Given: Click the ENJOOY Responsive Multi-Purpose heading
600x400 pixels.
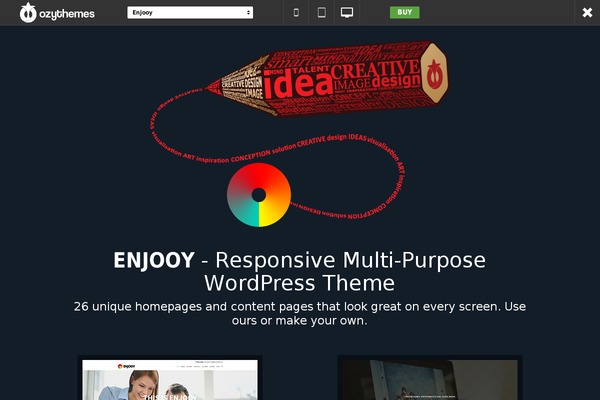Looking at the screenshot, I should pyautogui.click(x=300, y=271).
